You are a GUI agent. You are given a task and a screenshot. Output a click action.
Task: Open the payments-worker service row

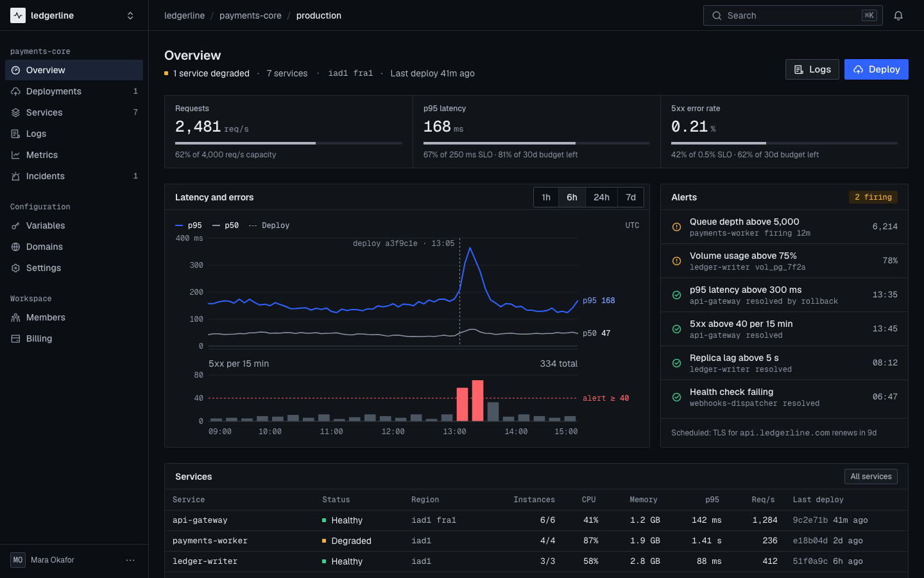[x=536, y=541]
